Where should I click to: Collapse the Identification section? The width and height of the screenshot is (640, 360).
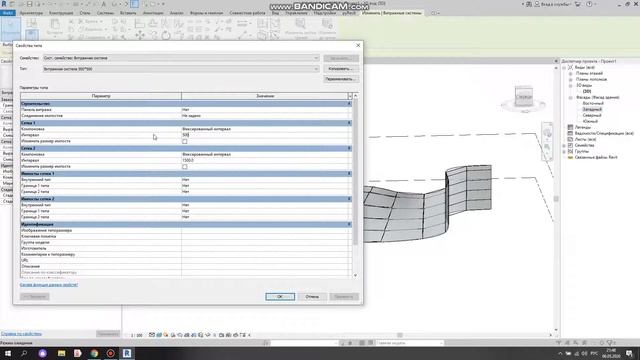349,224
